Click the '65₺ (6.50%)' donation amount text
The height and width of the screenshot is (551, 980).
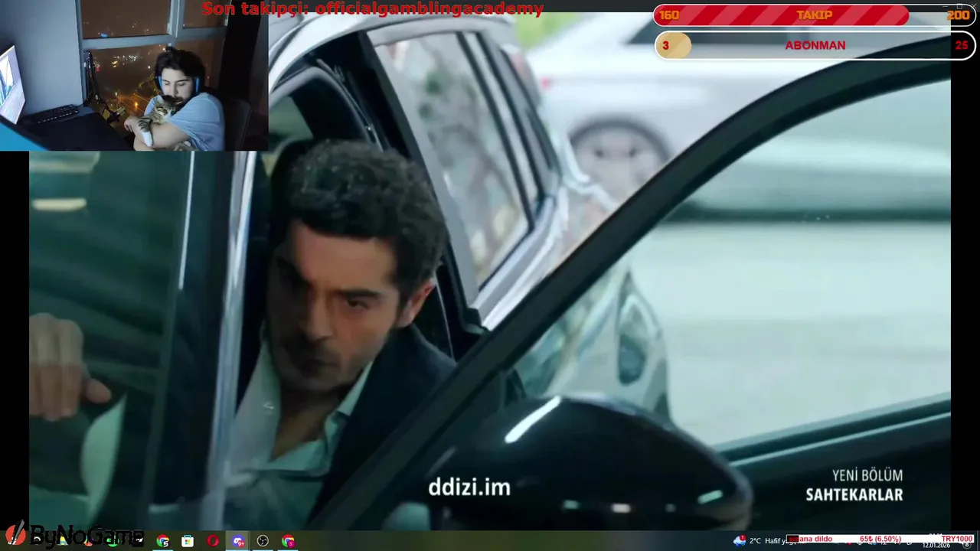(x=880, y=539)
